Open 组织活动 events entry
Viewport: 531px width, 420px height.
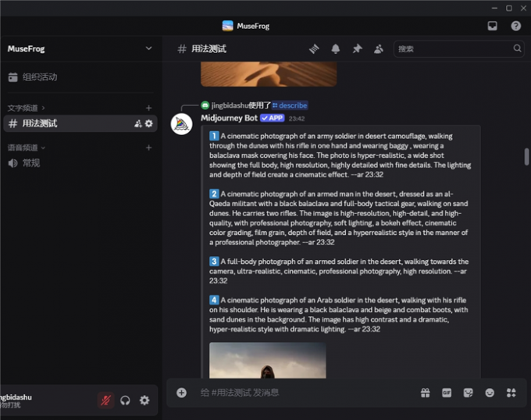pos(80,77)
